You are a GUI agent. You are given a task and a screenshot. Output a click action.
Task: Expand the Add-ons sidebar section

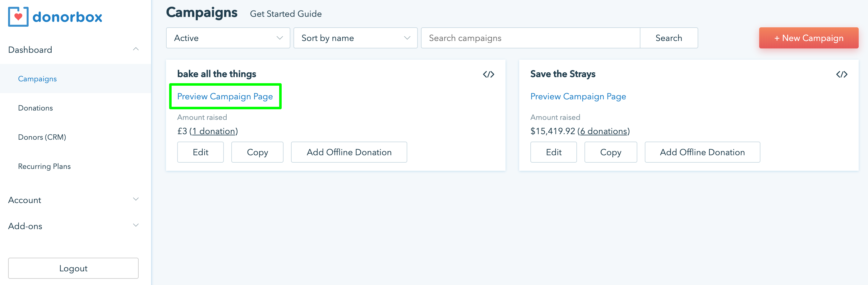tap(136, 225)
